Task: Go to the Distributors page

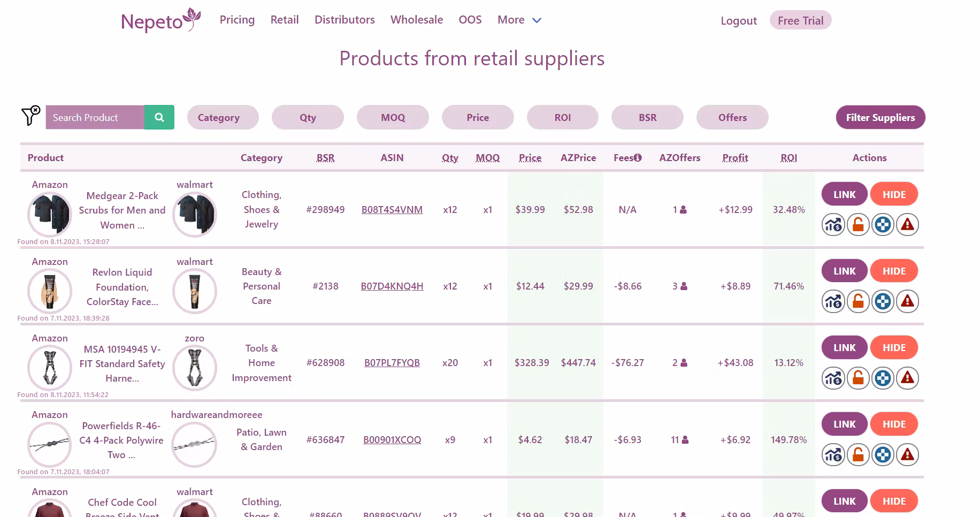Action: coord(344,20)
